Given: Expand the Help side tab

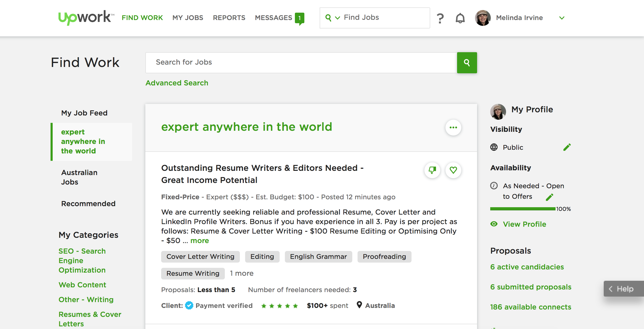Looking at the screenshot, I should click(623, 289).
